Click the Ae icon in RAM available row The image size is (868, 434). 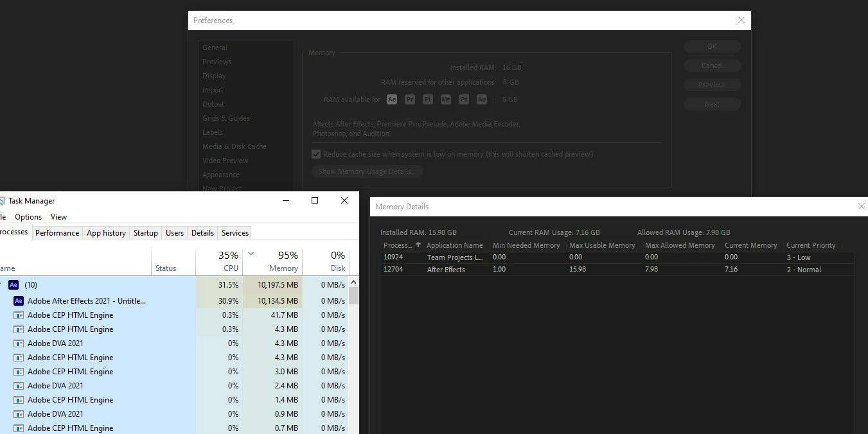pyautogui.click(x=392, y=100)
